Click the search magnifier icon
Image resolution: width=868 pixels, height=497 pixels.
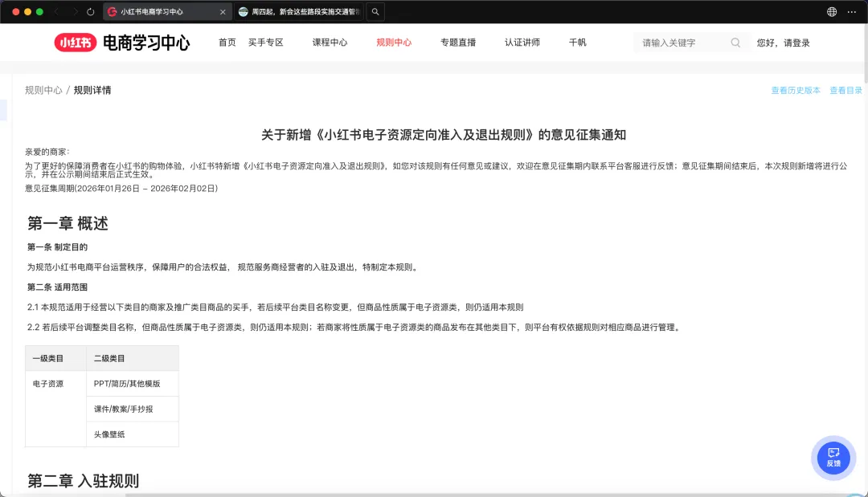click(735, 43)
